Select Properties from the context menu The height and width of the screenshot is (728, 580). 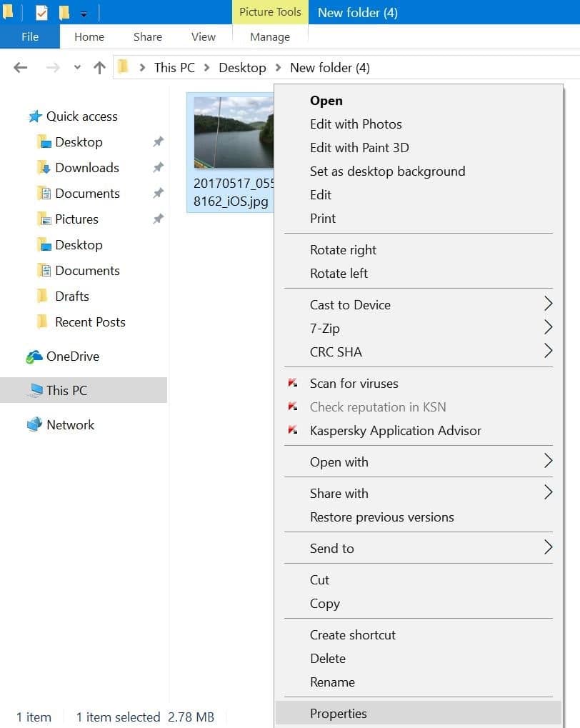point(339,713)
